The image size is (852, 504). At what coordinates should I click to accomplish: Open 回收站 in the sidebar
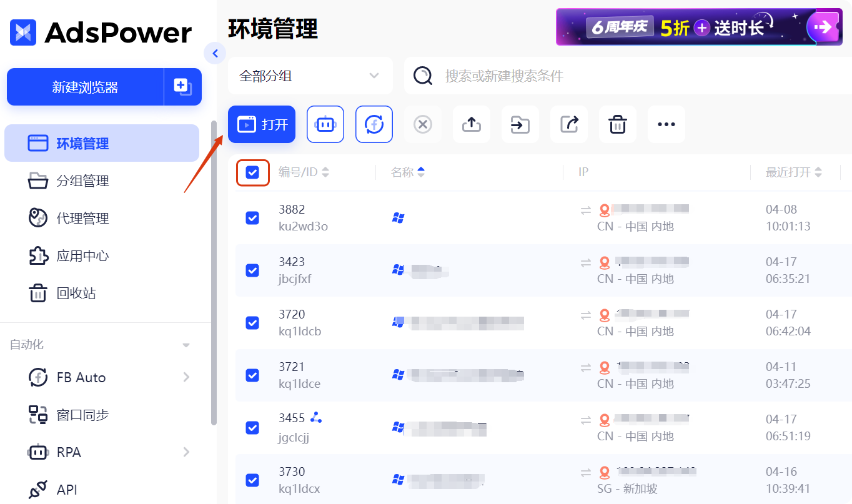tap(102, 294)
